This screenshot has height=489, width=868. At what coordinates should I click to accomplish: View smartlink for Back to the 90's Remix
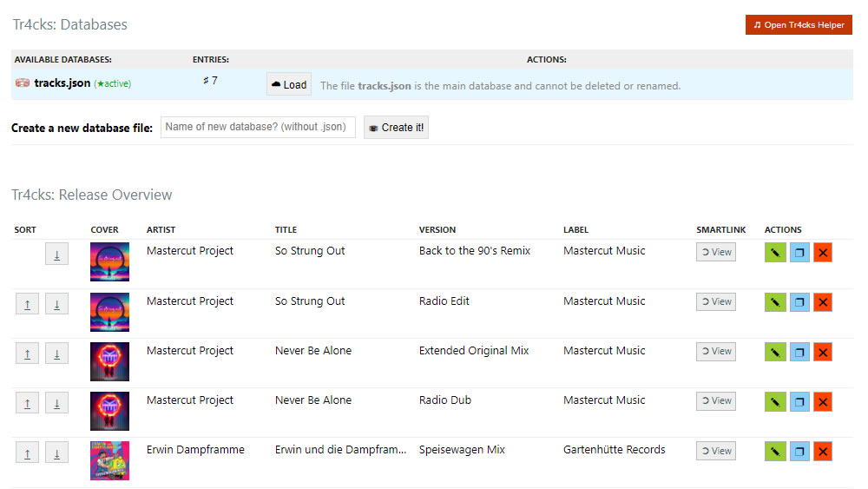[716, 252]
